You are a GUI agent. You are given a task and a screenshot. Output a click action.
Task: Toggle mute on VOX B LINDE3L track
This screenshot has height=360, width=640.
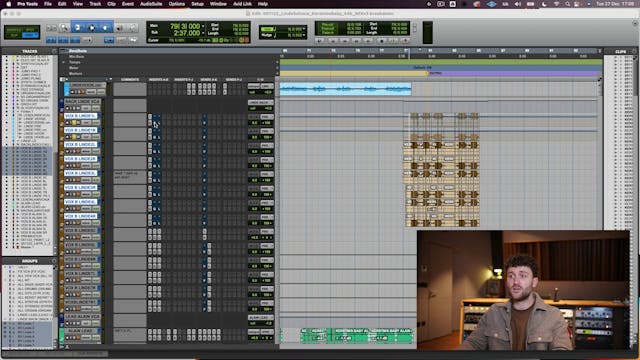point(79,180)
